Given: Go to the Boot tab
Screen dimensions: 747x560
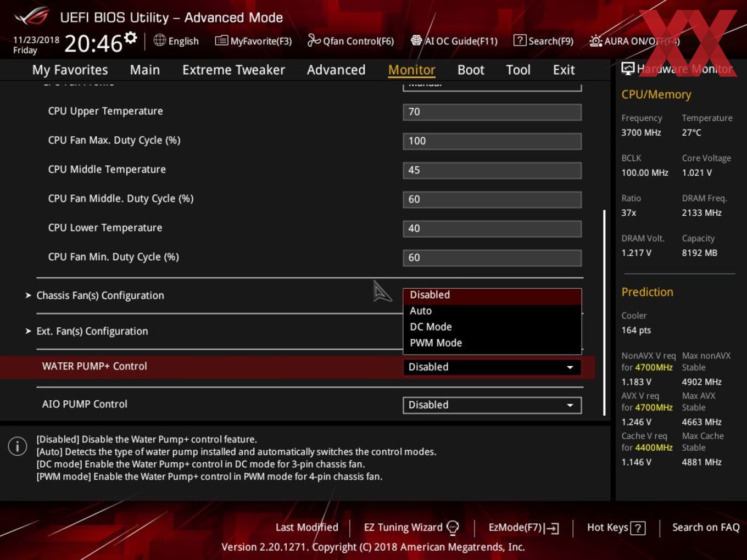Looking at the screenshot, I should 471,70.
